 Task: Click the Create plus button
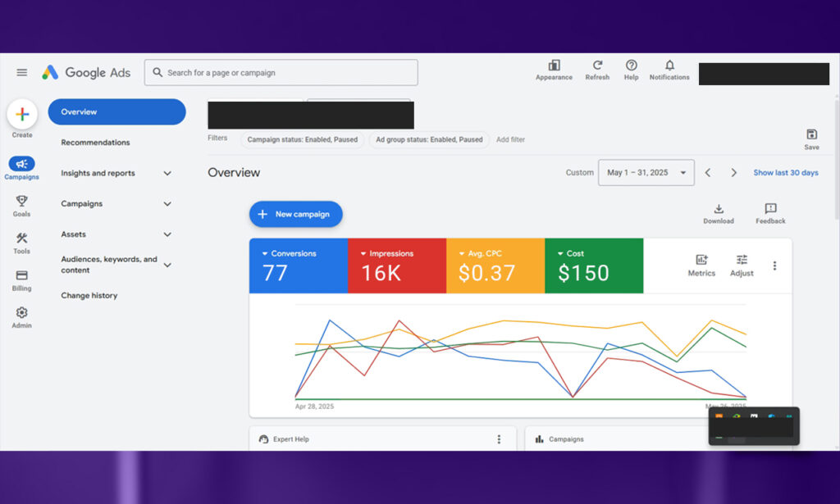(x=22, y=114)
